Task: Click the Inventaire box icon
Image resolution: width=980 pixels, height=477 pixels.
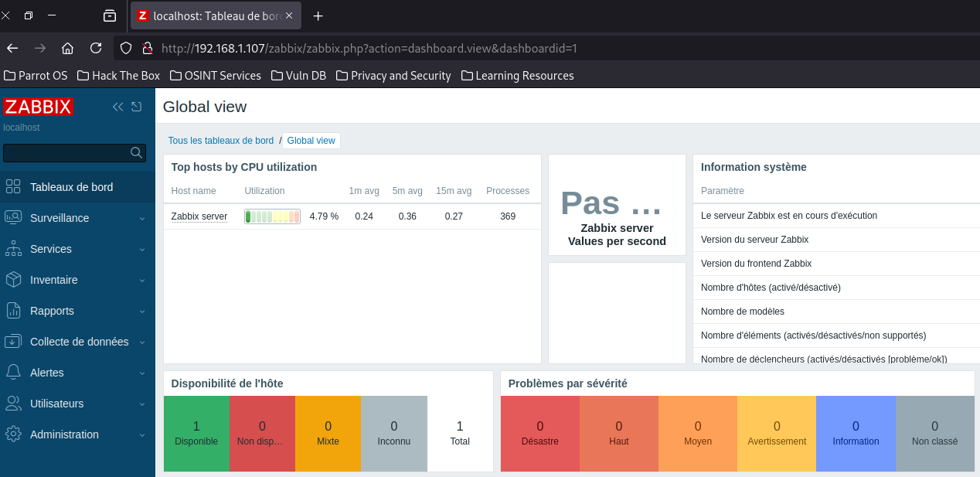Action: coord(13,279)
